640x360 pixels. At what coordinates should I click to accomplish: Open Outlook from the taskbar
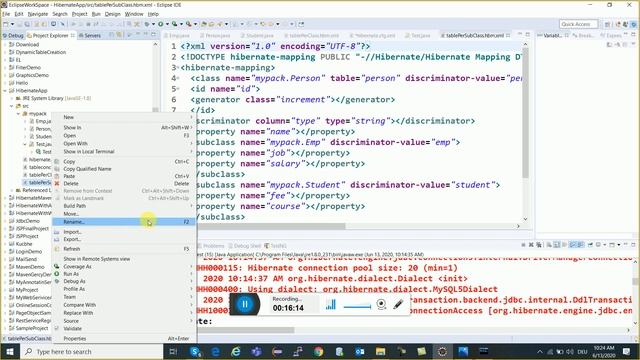[x=360, y=351]
